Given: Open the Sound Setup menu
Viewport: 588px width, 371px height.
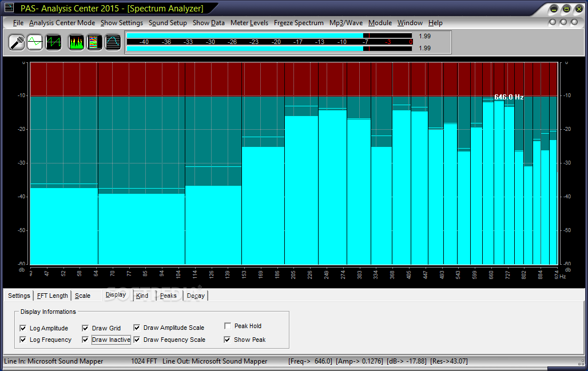Looking at the screenshot, I should 168,23.
